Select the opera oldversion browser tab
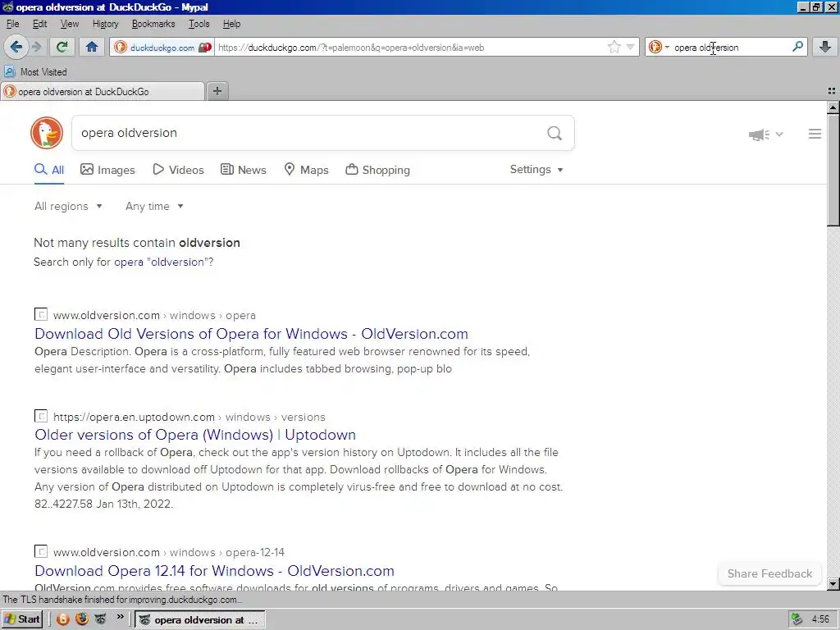The width and height of the screenshot is (840, 630). click(103, 91)
